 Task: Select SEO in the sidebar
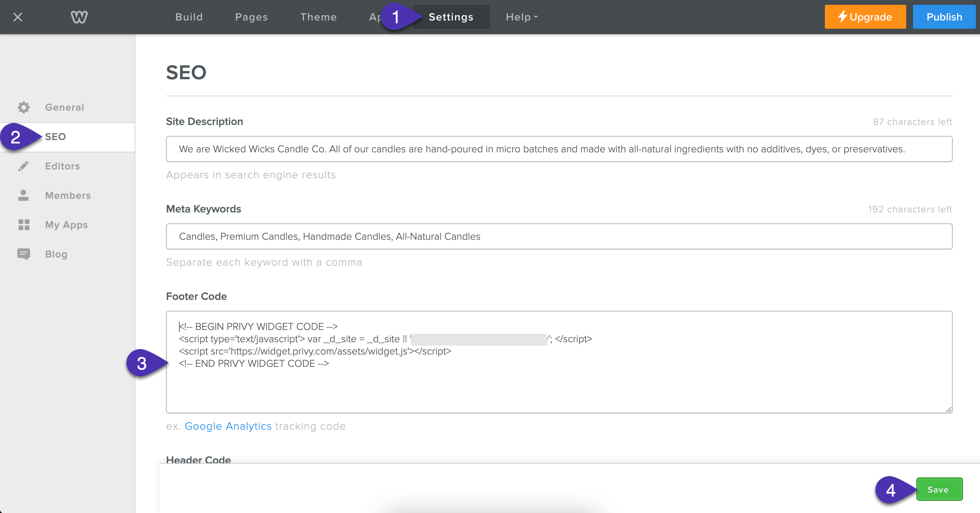click(x=56, y=137)
